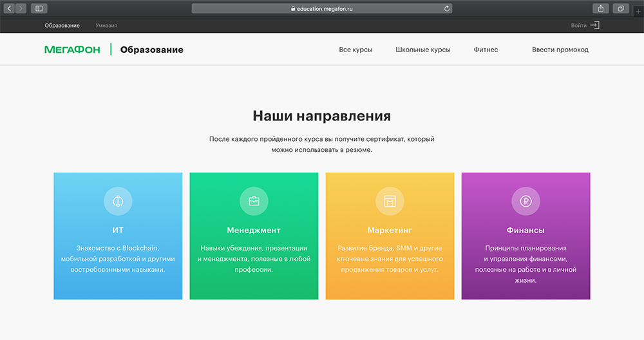This screenshot has height=340, width=644.
Task: Click the Маркетинг card round icon
Action: [390, 201]
